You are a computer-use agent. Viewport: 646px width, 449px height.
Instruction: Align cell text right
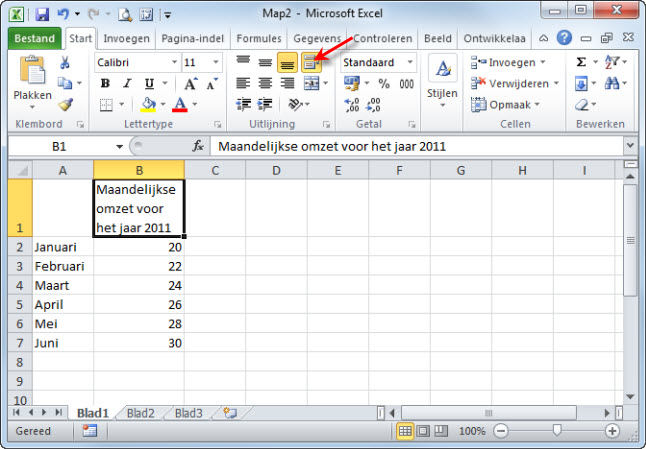coord(287,84)
